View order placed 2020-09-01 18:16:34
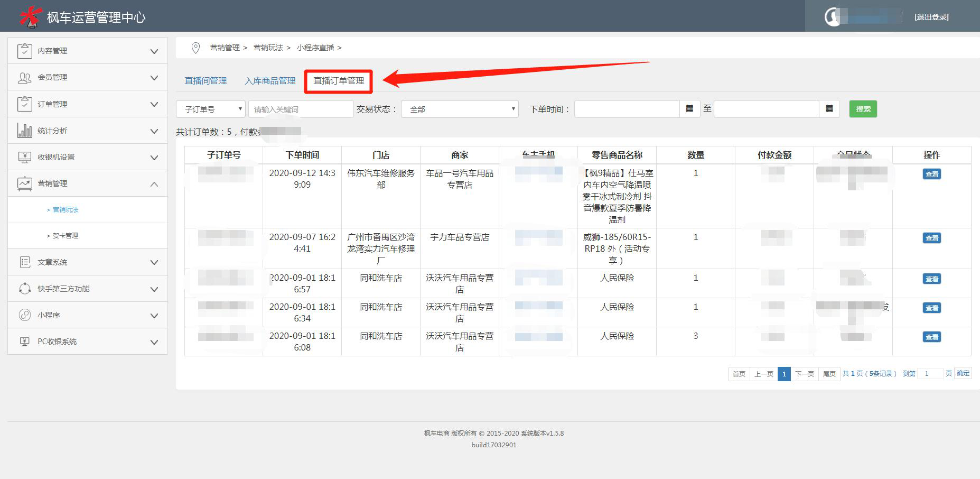The image size is (980, 479). [932, 308]
